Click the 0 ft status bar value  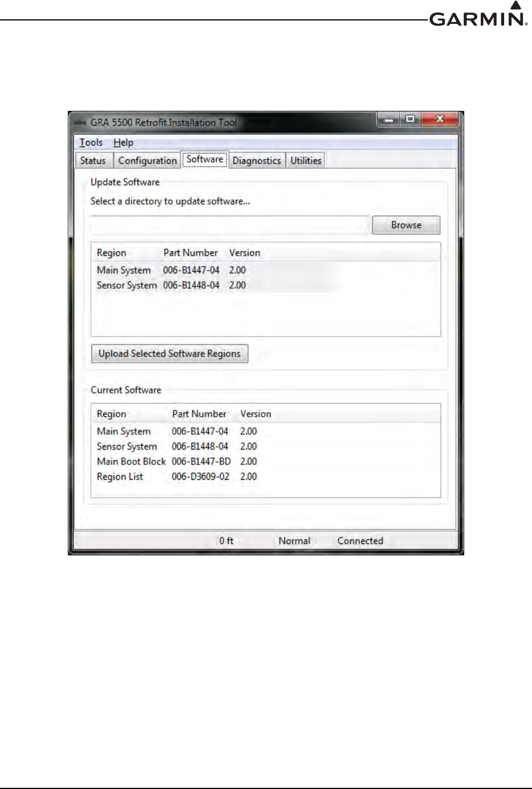pos(226,541)
